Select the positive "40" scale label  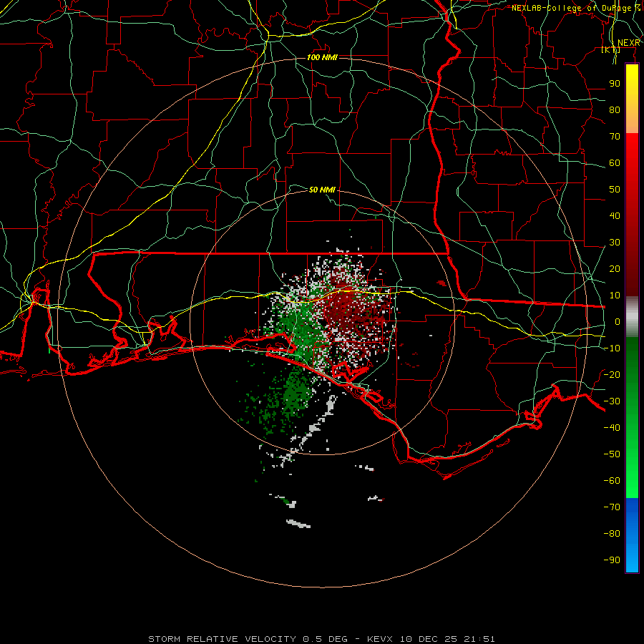(615, 216)
